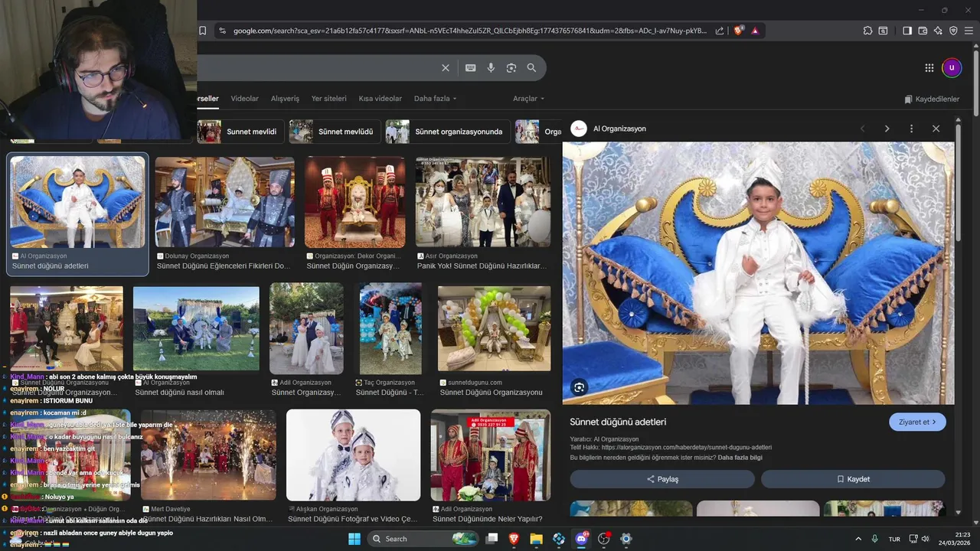The width and height of the screenshot is (980, 551).
Task: Launch Discord from taskbar
Action: click(581, 539)
